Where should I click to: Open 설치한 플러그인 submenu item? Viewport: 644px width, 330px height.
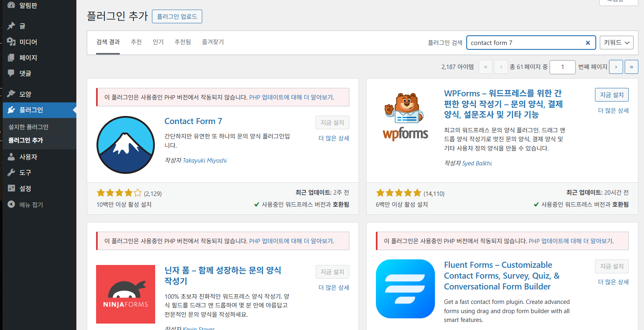click(29, 127)
